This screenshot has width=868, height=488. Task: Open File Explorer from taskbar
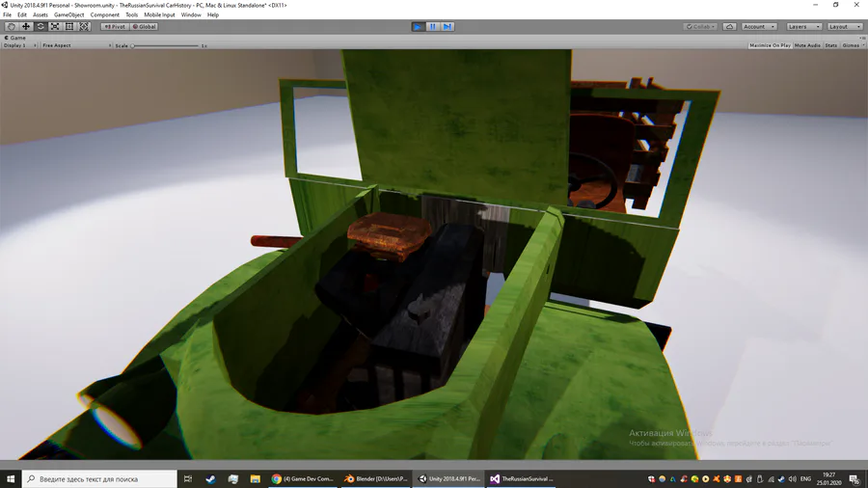point(255,479)
